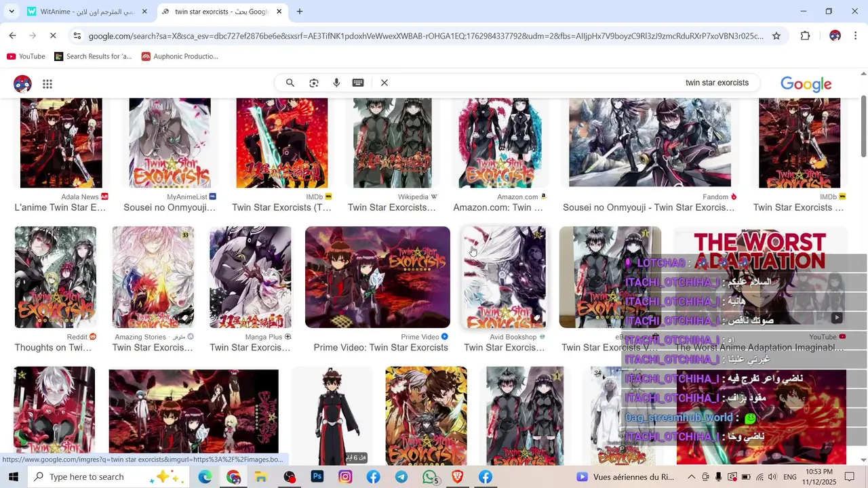Open the Search Results bookmark
This screenshot has width=868, height=488.
(x=93, y=56)
